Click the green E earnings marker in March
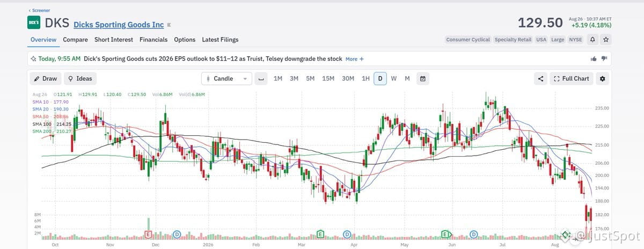Screen dimensions: 644x249 pyautogui.click(x=320, y=234)
